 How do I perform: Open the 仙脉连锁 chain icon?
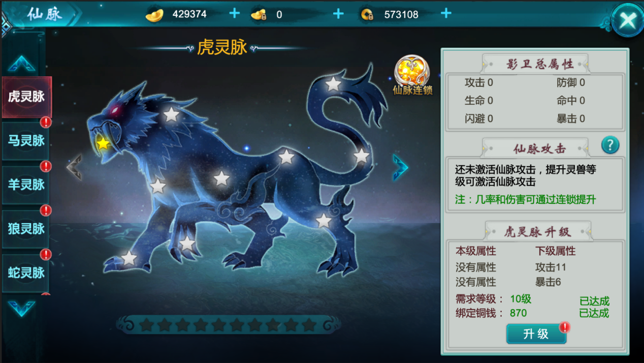(412, 75)
